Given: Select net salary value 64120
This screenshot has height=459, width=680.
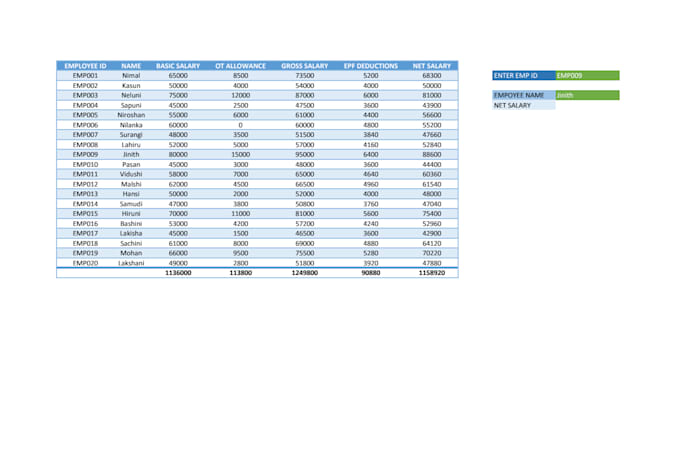Looking at the screenshot, I should [432, 243].
